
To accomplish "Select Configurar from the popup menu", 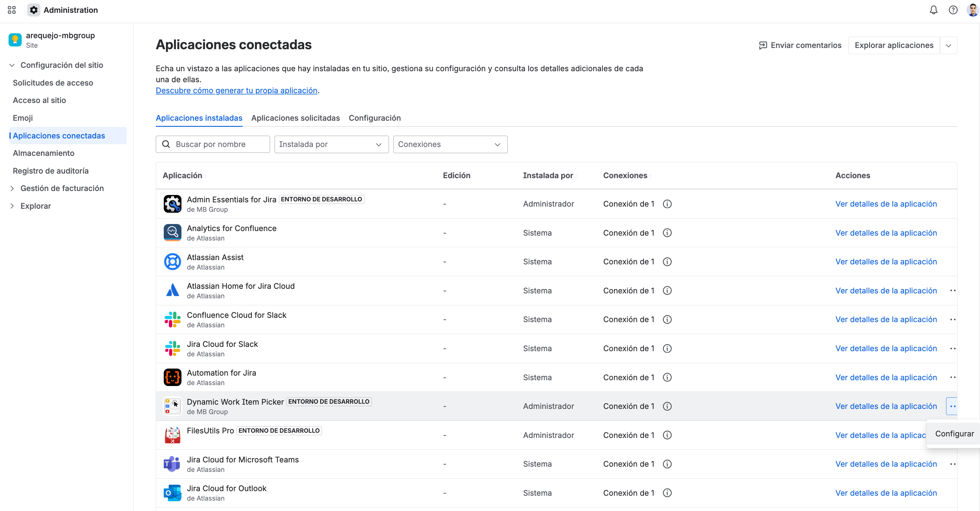I will (x=954, y=434).
